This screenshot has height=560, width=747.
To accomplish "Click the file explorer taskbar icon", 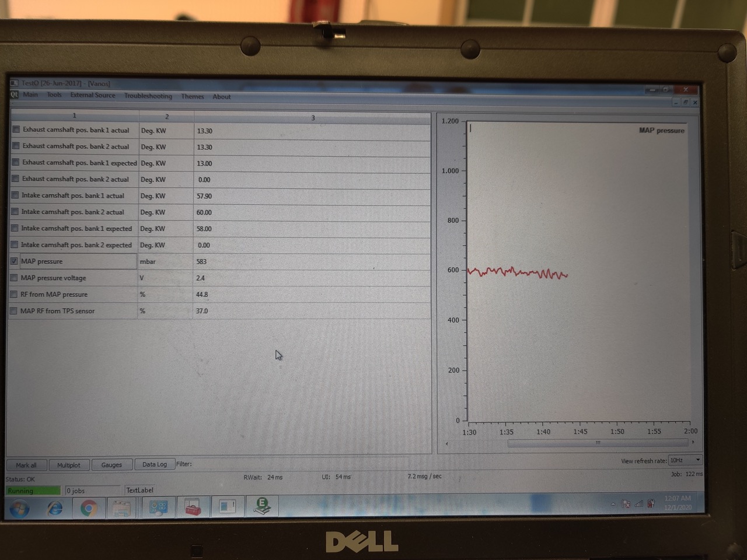I will pyautogui.click(x=122, y=508).
